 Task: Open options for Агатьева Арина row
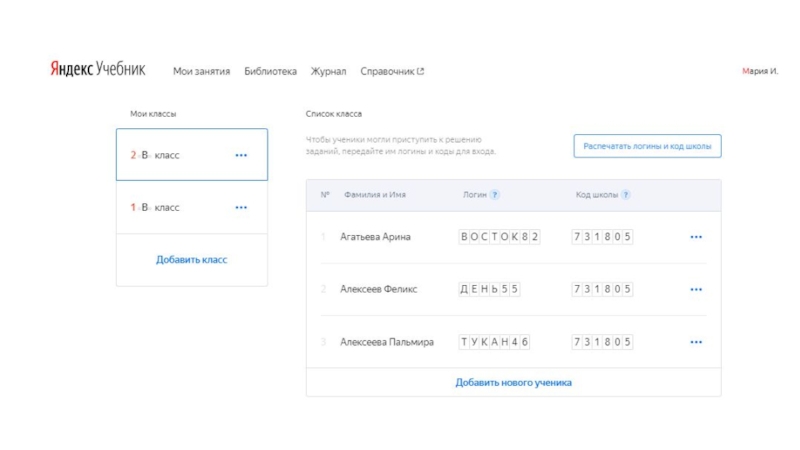(696, 238)
